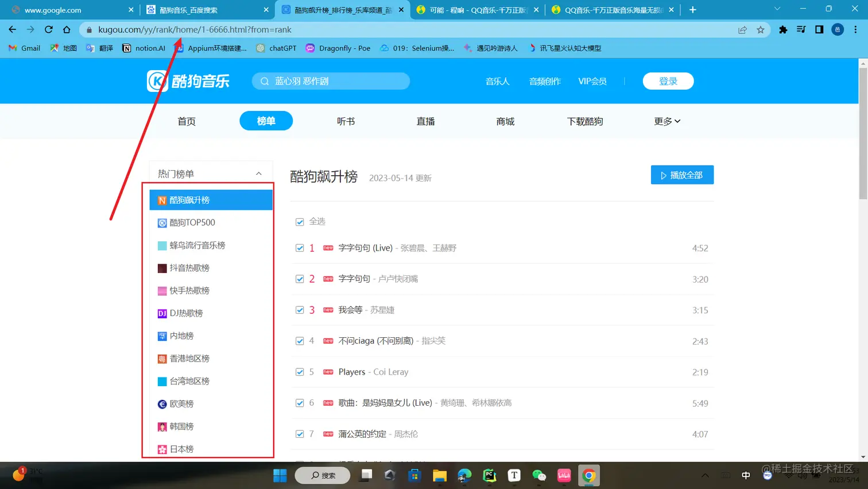
Task: Click the browser address bar URL
Action: pyautogui.click(x=195, y=30)
